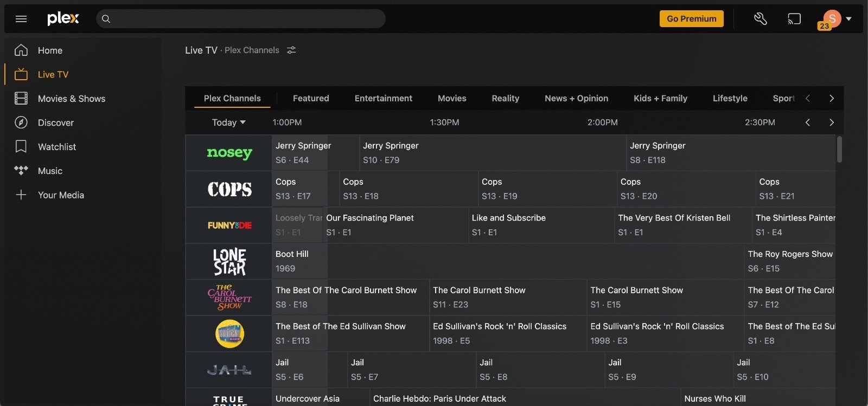Click the search magnifier icon
868x406 pixels.
(106, 19)
